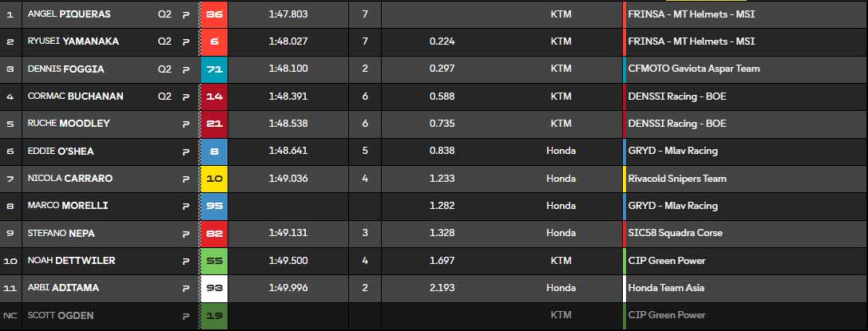
Task: Click Scott Ogden's pit status icon
Action: click(186, 315)
